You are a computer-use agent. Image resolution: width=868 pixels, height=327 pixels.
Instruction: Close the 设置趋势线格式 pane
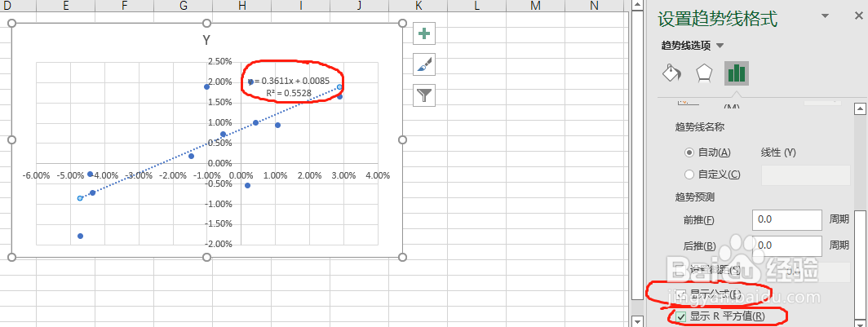[858, 17]
